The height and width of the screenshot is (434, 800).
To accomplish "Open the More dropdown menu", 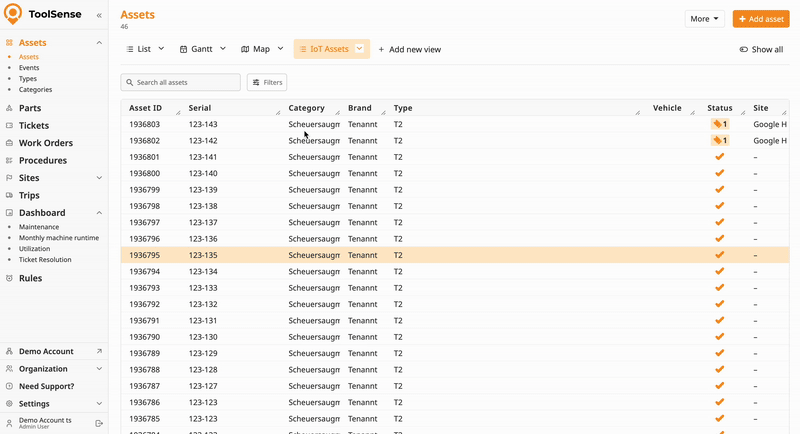I will tap(705, 19).
